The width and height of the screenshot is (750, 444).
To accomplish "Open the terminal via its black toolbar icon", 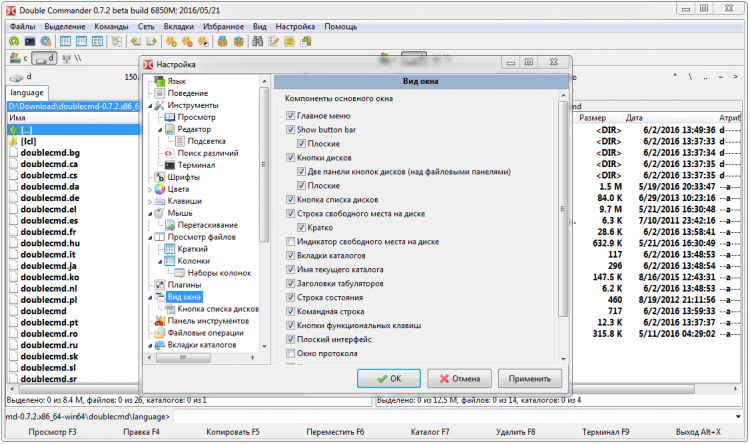I will 30,42.
